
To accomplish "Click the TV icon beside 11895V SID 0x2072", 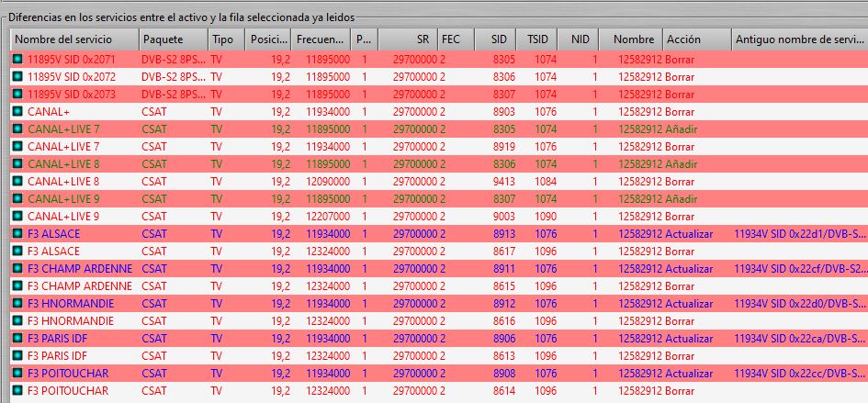I will (x=18, y=76).
